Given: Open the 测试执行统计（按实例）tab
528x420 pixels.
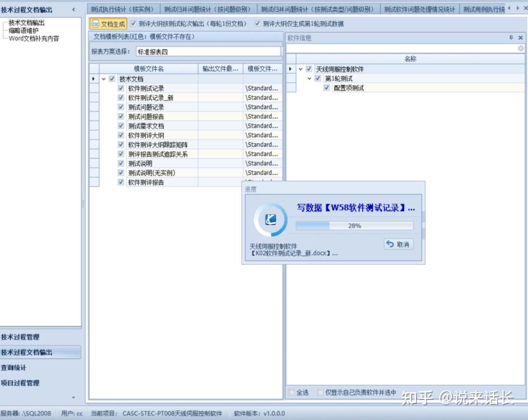Looking at the screenshot, I should [122, 8].
